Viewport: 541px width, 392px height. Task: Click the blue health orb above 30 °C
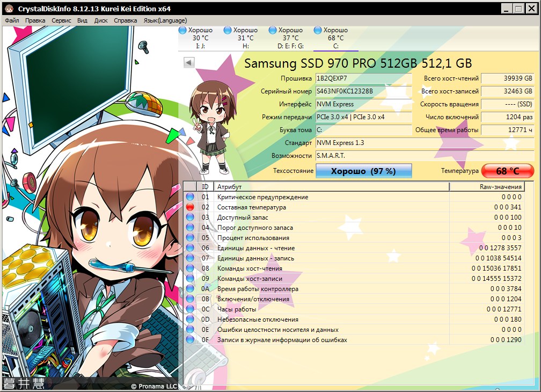click(182, 31)
